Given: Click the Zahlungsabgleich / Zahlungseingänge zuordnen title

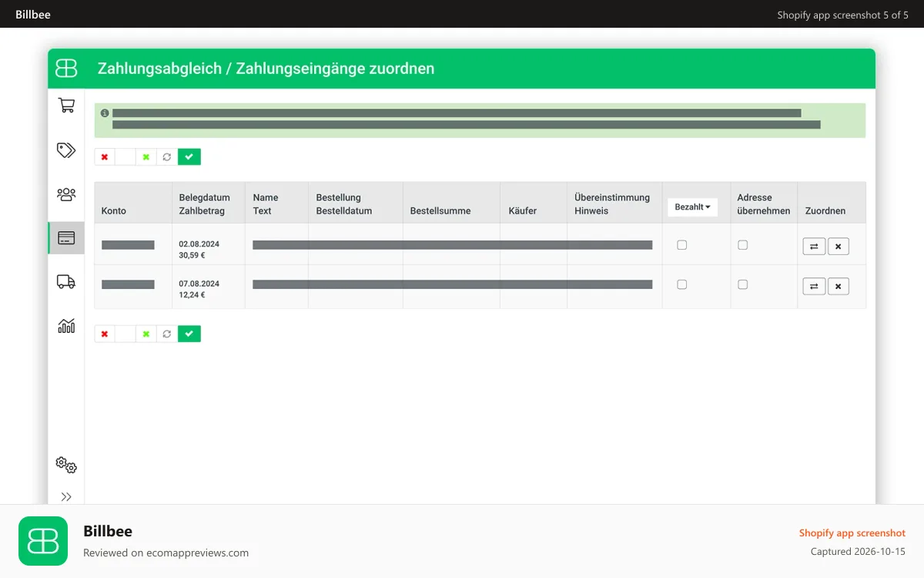Looking at the screenshot, I should pyautogui.click(x=266, y=69).
